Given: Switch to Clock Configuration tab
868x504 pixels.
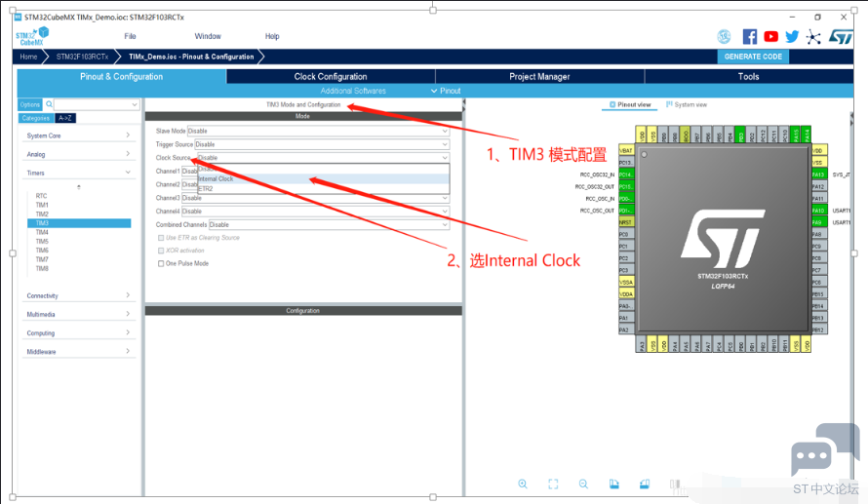Looking at the screenshot, I should pyautogui.click(x=331, y=76).
